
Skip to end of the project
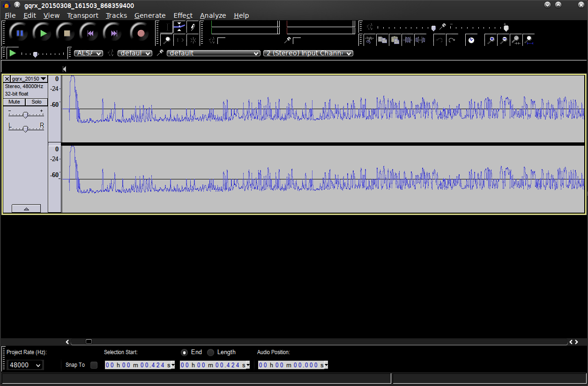tap(114, 33)
